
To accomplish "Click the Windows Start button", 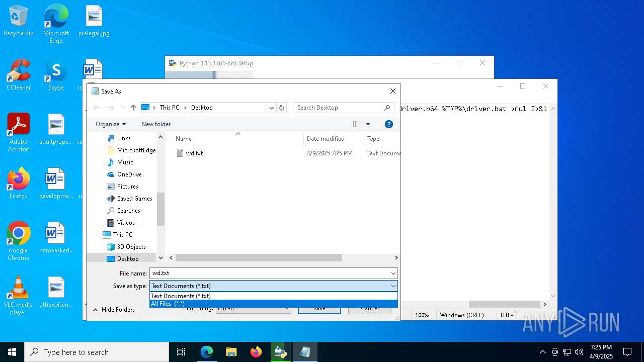I will pyautogui.click(x=12, y=352).
